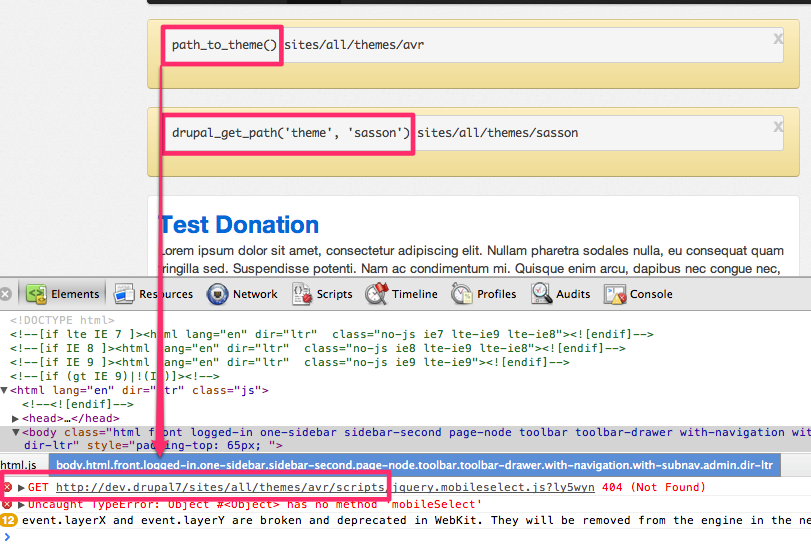Switch to the Console tab label
Image resolution: width=811 pixels, height=558 pixels.
pos(651,294)
